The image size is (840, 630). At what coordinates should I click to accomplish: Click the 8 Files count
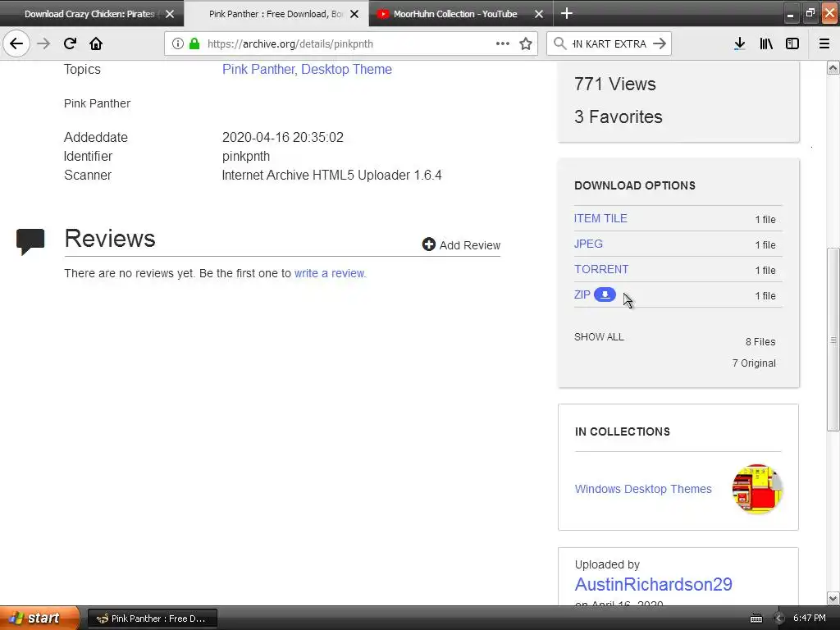pos(760,342)
